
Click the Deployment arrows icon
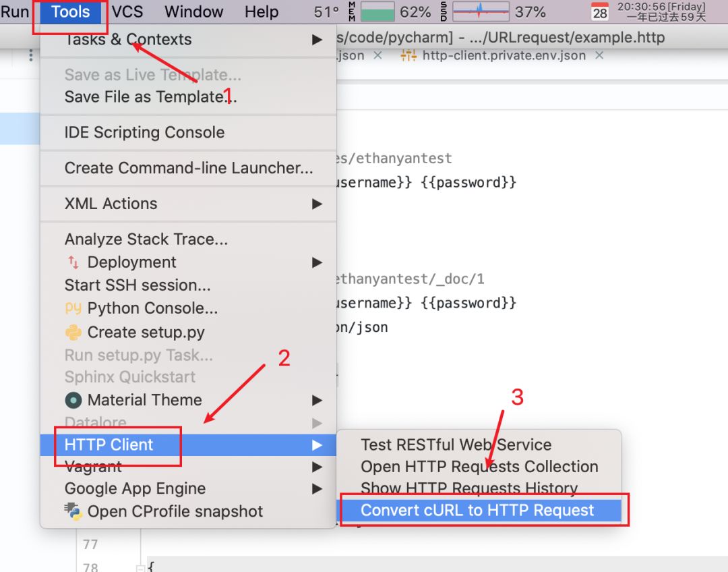coord(73,262)
